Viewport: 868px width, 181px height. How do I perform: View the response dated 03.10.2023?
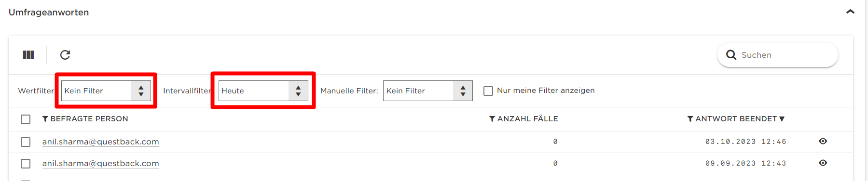click(823, 141)
